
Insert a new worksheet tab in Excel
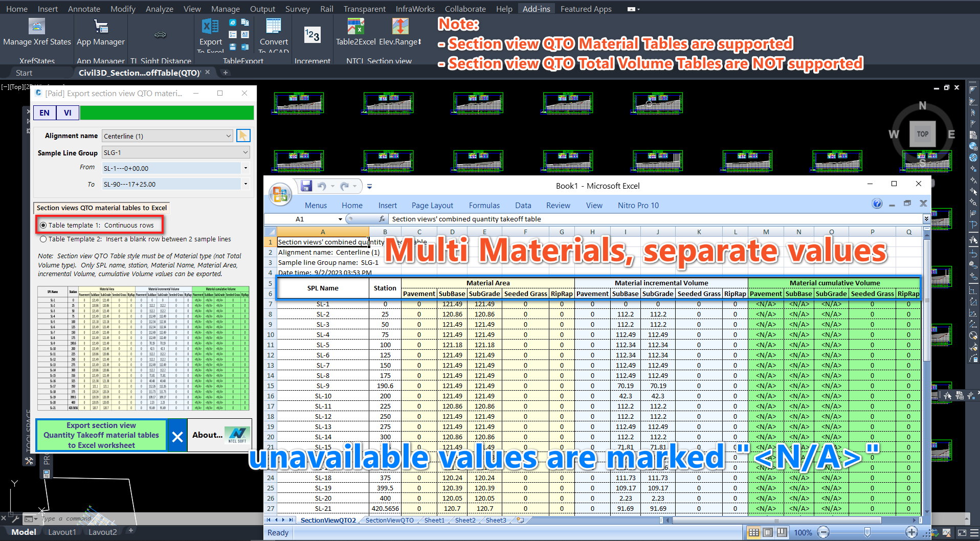click(520, 520)
